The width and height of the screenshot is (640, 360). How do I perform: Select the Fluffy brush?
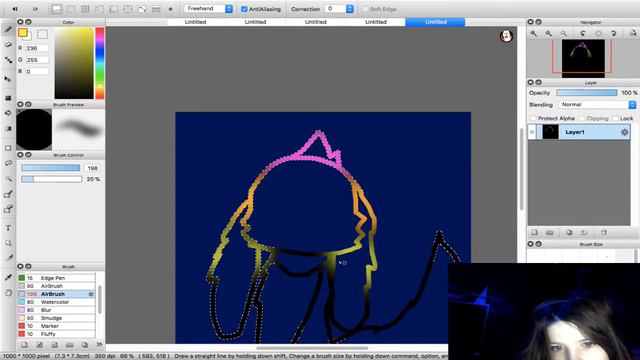(x=56, y=334)
